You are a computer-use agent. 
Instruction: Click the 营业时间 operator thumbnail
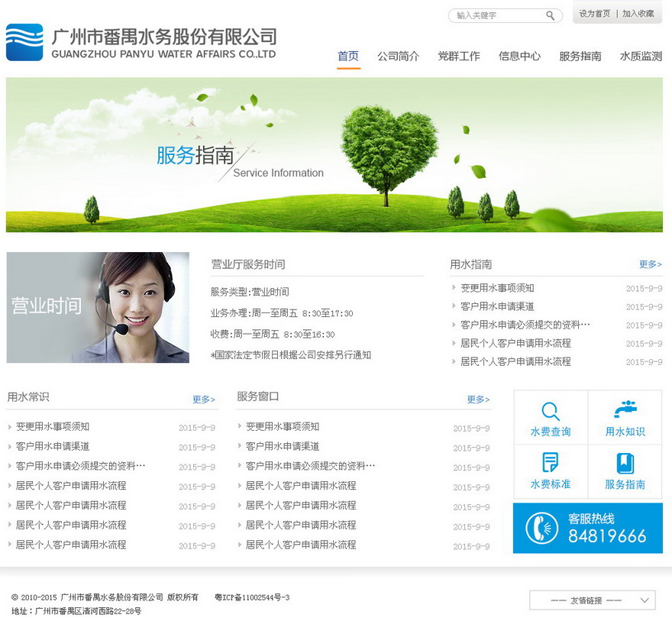[98, 307]
